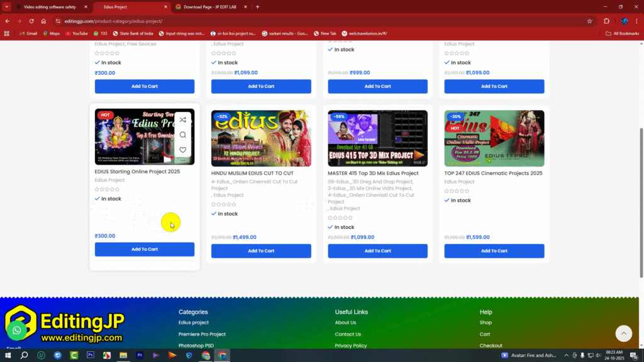Reload the page with the refresh icon

tap(30, 21)
